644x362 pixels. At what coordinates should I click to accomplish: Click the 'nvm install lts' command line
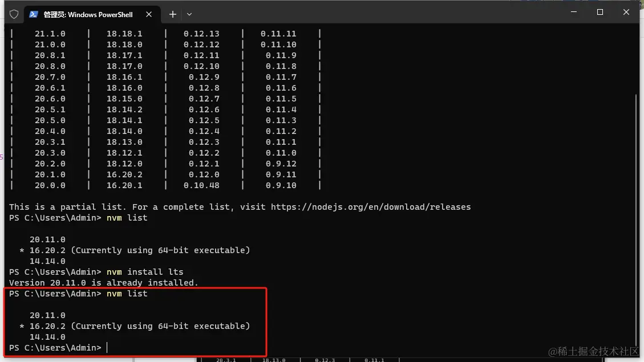96,272
